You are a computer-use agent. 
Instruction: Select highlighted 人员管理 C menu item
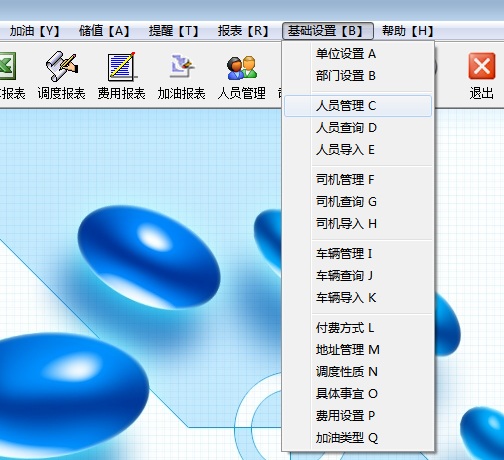tap(358, 106)
